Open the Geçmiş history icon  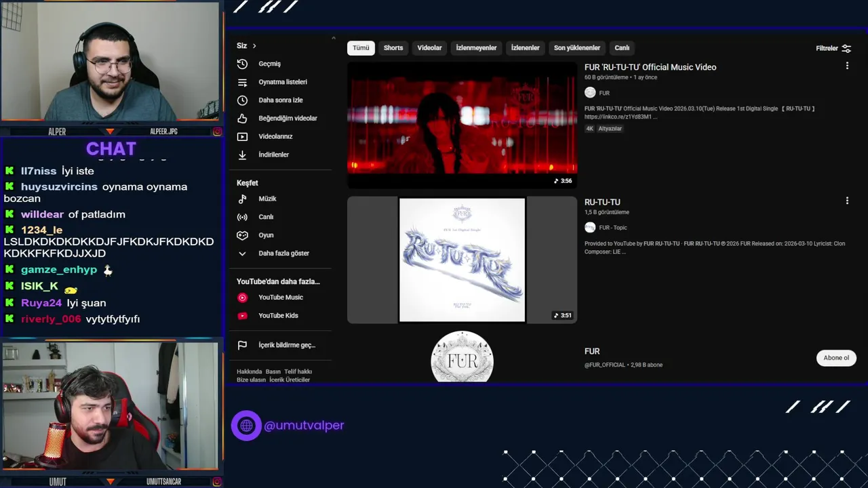242,64
